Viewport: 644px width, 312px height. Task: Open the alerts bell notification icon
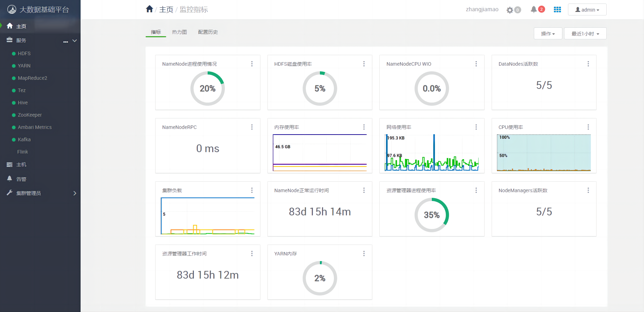pos(534,9)
